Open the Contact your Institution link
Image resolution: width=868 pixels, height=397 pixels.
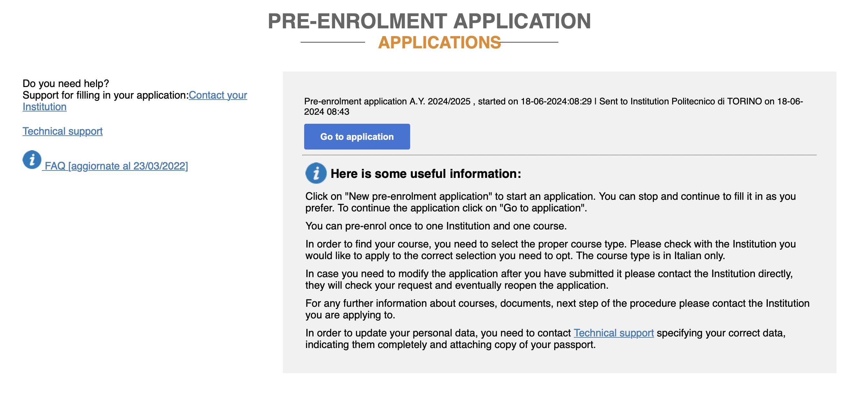pyautogui.click(x=218, y=95)
